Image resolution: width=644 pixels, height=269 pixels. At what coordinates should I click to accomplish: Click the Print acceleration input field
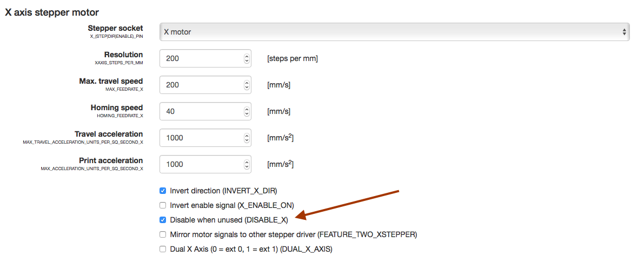(201, 164)
